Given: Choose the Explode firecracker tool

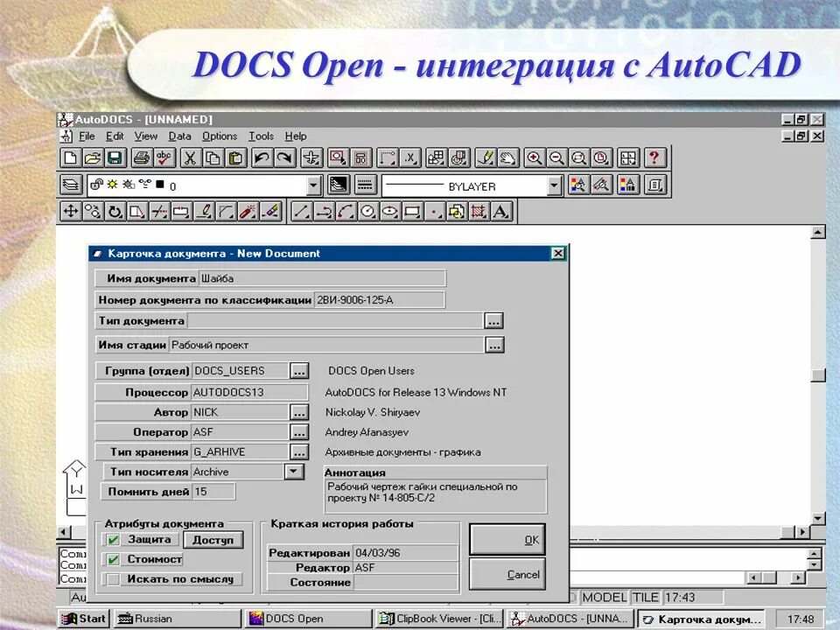Looking at the screenshot, I should tap(248, 212).
